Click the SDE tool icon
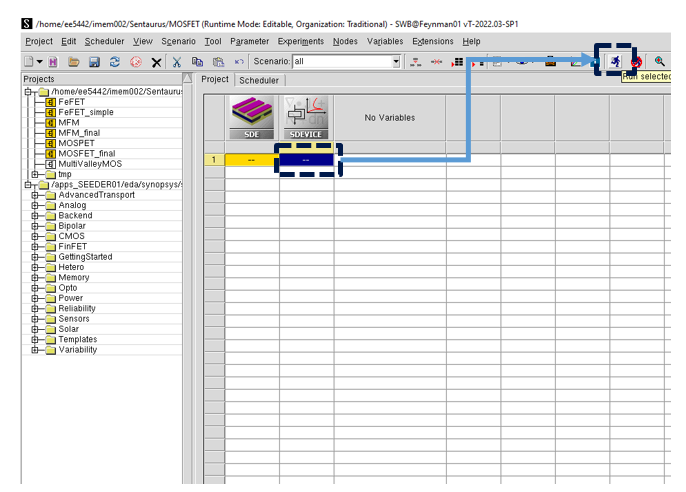The image size is (686, 492). [252, 119]
